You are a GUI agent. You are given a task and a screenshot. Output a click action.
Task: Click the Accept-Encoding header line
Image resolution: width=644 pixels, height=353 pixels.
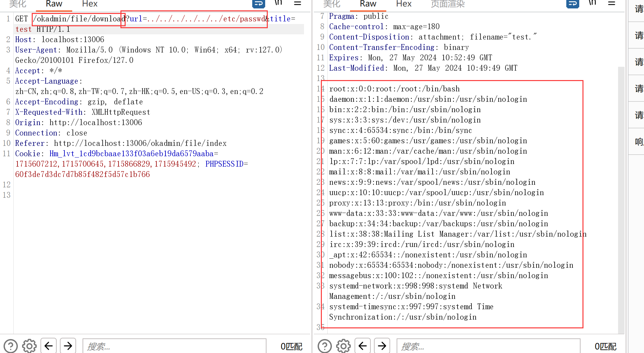pyautogui.click(x=79, y=102)
